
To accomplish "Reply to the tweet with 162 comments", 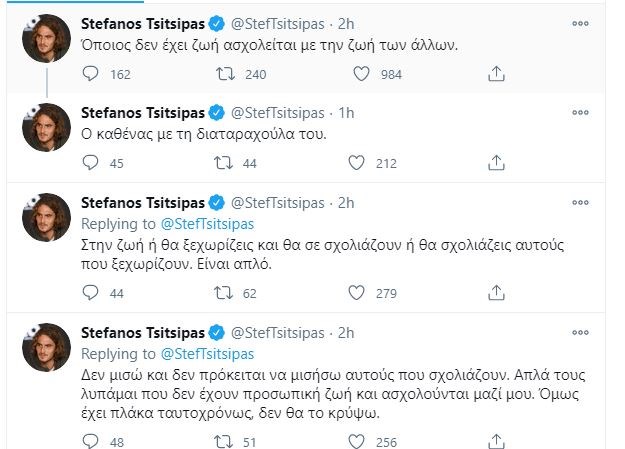I will tap(91, 73).
